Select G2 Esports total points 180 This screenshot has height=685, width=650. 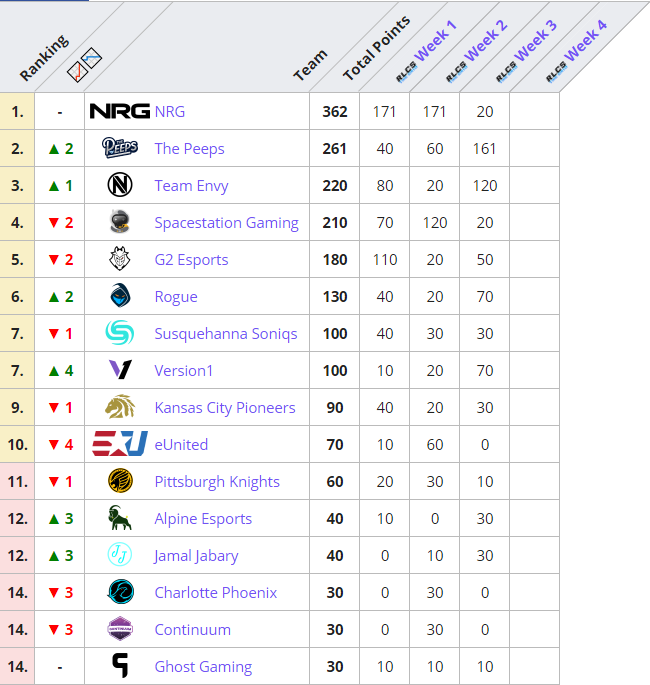(x=335, y=259)
